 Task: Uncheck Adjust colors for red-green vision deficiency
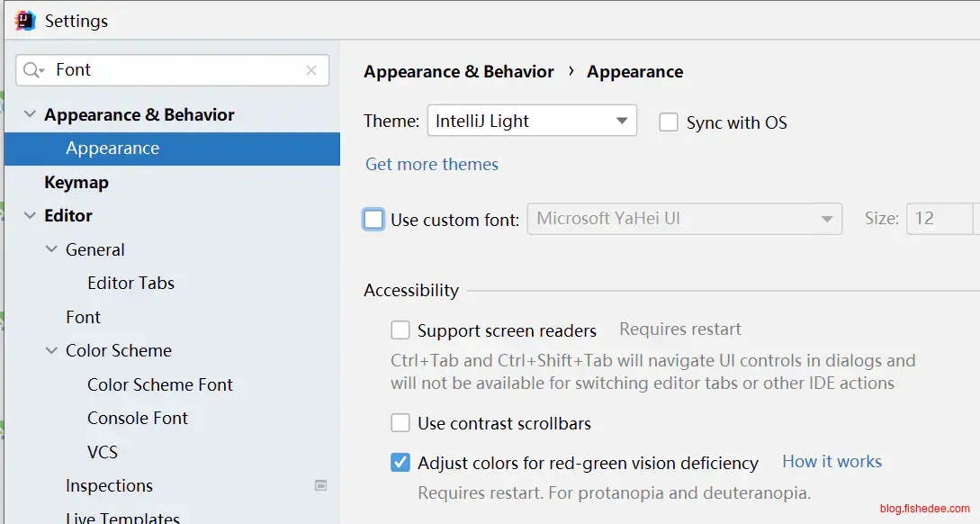400,463
